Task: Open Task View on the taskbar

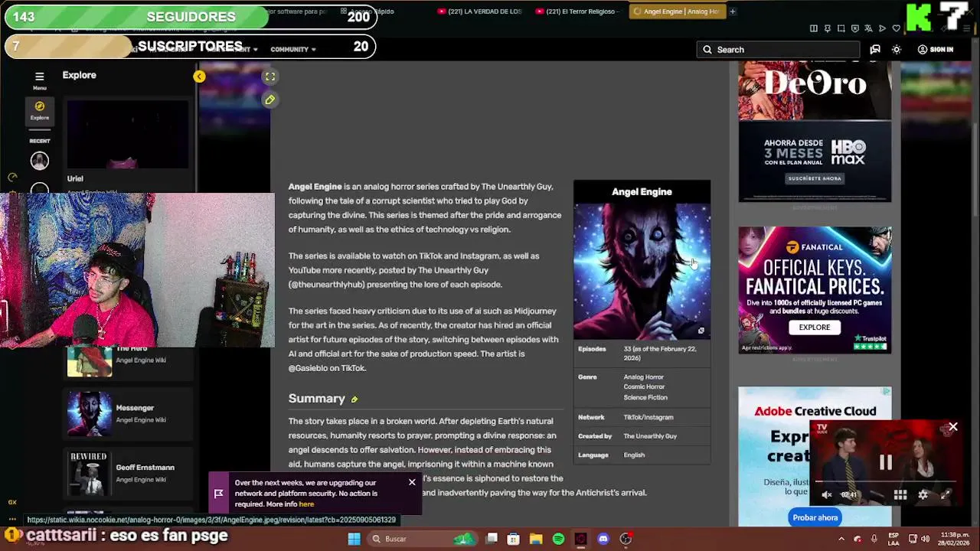Action: [x=492, y=539]
